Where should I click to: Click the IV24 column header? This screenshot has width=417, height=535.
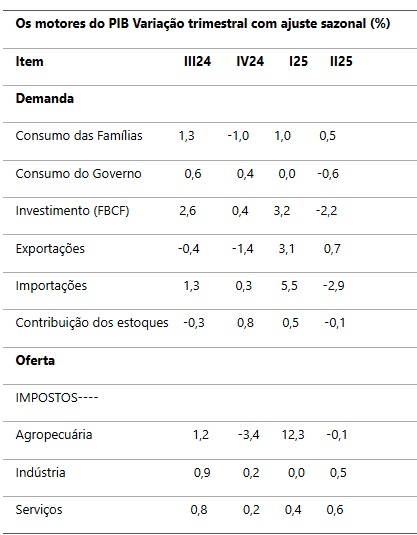(250, 61)
